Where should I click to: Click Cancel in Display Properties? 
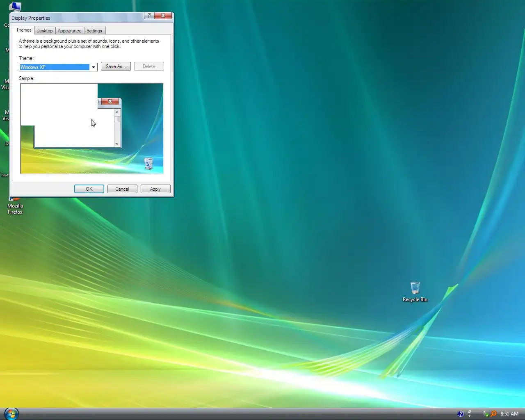122,189
